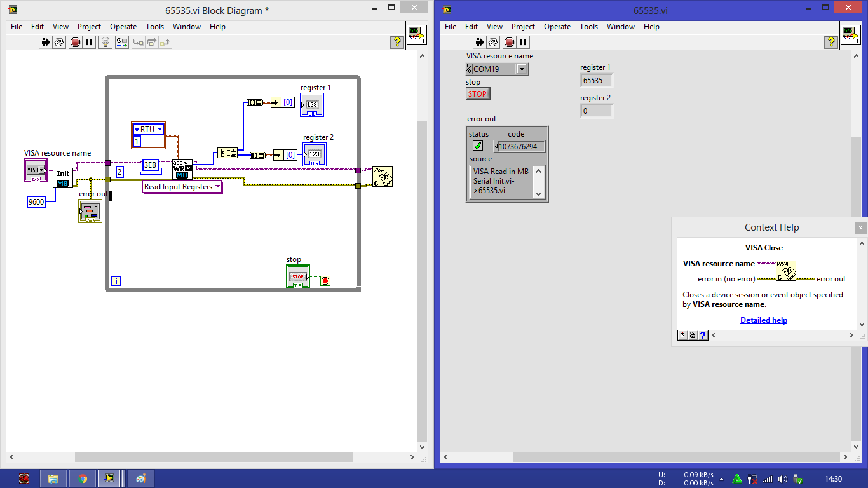Click More Help question button in Context Help

(703, 335)
